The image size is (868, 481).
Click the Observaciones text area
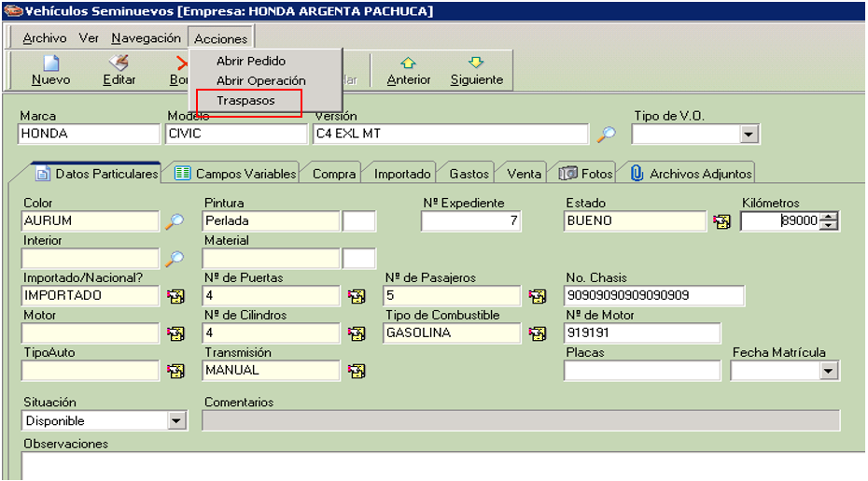click(x=441, y=466)
